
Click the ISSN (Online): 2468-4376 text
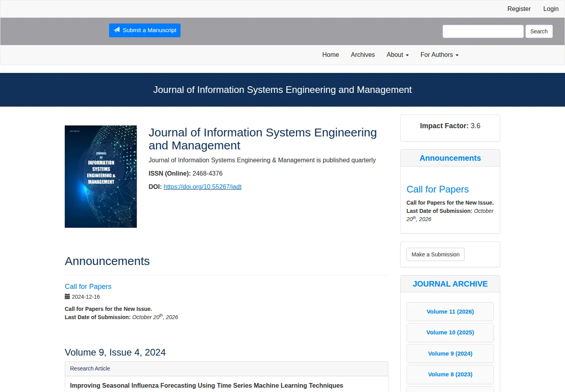(185, 173)
